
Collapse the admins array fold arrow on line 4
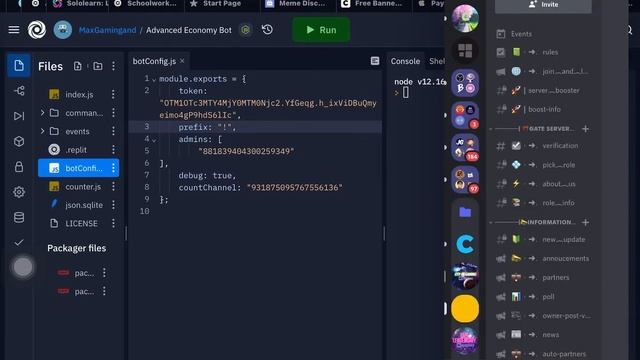[x=154, y=140]
